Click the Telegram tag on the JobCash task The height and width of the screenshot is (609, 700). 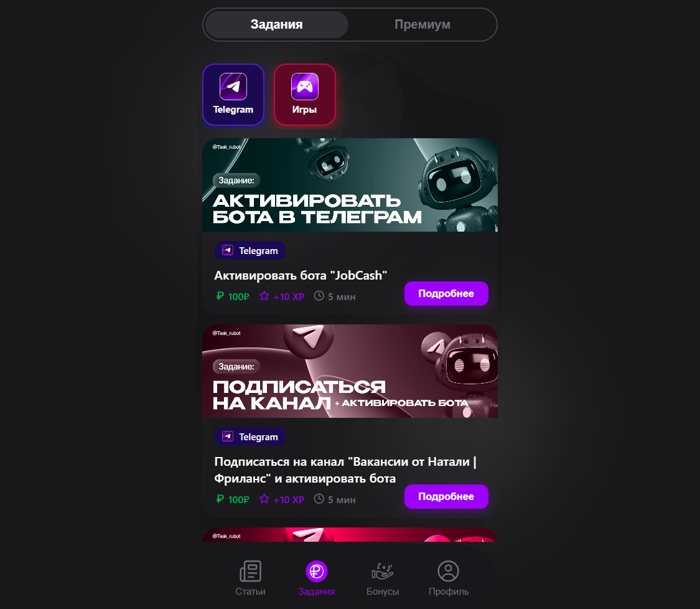click(250, 251)
